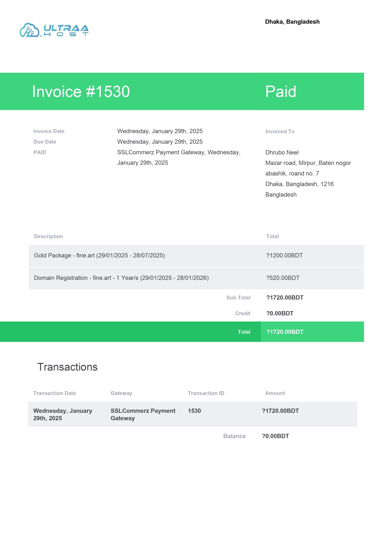392x554 pixels.
Task: Click the 'Balance' label
Action: click(234, 436)
